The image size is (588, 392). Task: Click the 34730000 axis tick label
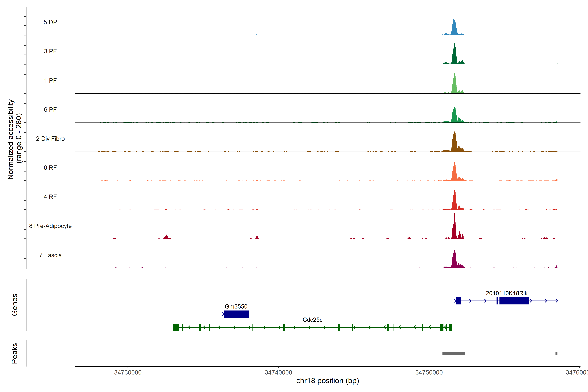pos(128,373)
